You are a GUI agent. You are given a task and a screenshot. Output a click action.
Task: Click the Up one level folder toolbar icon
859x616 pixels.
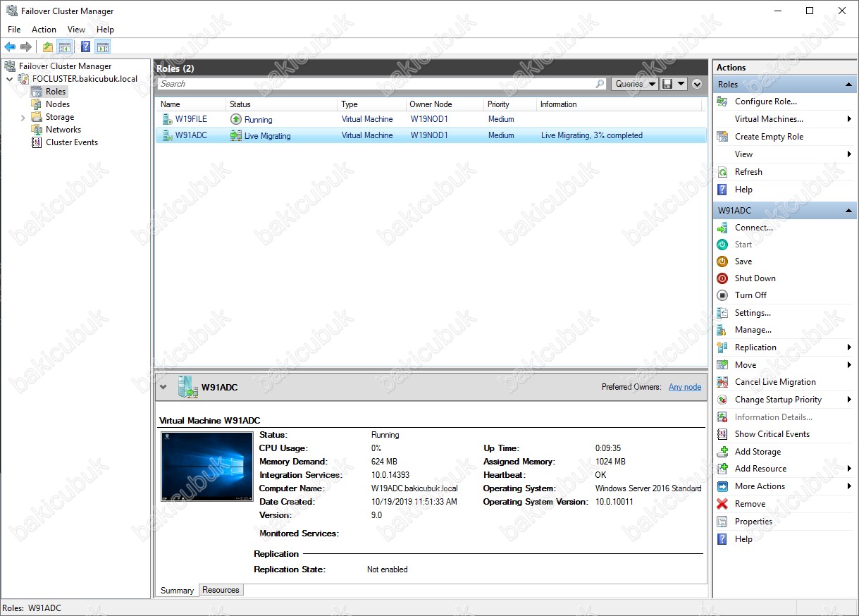click(x=48, y=47)
